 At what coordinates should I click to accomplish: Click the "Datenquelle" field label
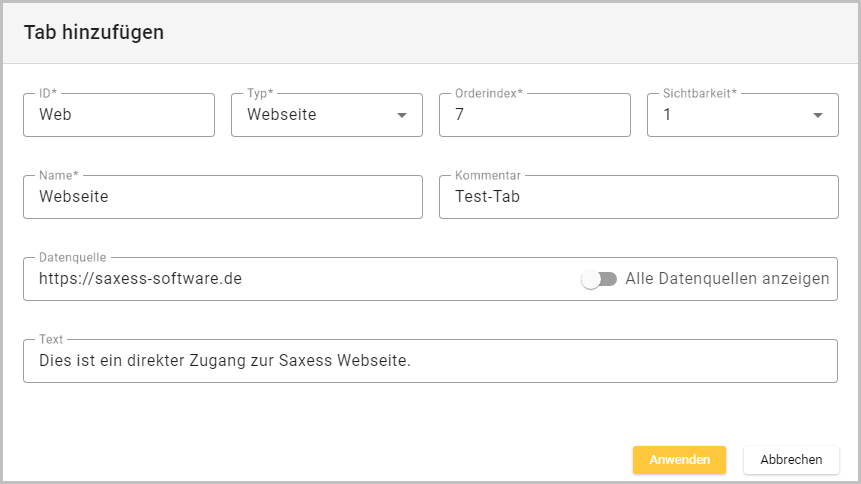pyautogui.click(x=72, y=257)
